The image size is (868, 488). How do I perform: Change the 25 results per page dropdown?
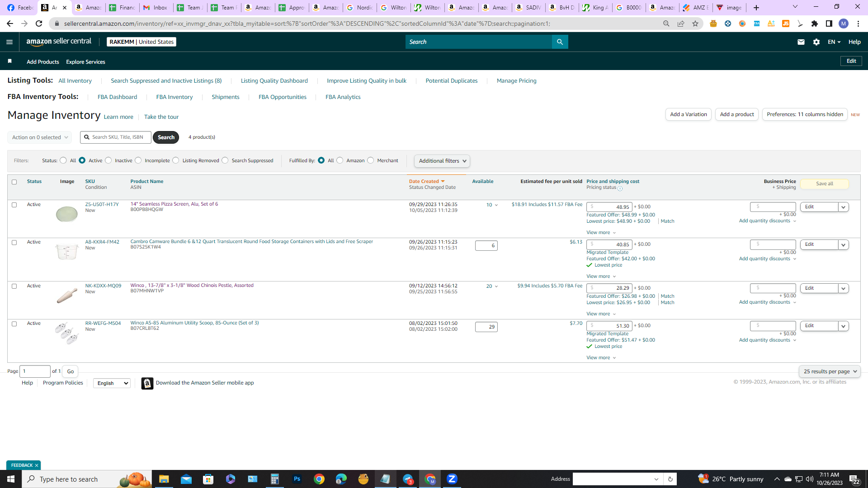[x=830, y=371]
